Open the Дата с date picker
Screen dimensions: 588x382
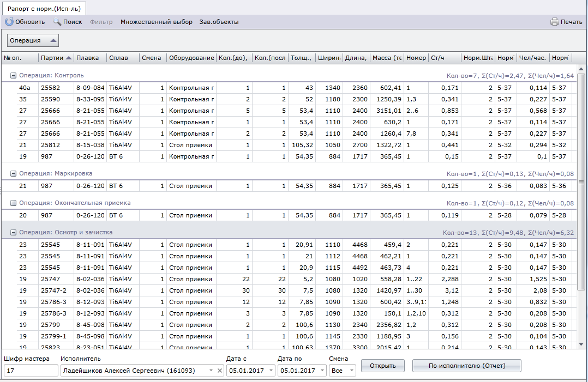coord(269,371)
